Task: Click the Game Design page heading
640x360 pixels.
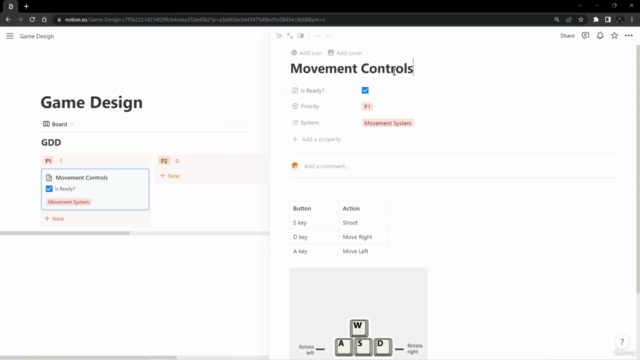Action: pos(91,102)
